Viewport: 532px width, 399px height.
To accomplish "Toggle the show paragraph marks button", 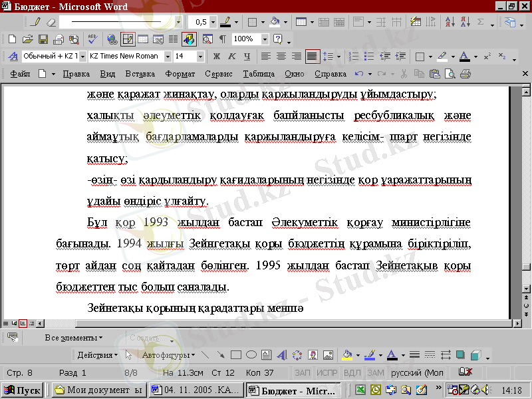I will 222,39.
